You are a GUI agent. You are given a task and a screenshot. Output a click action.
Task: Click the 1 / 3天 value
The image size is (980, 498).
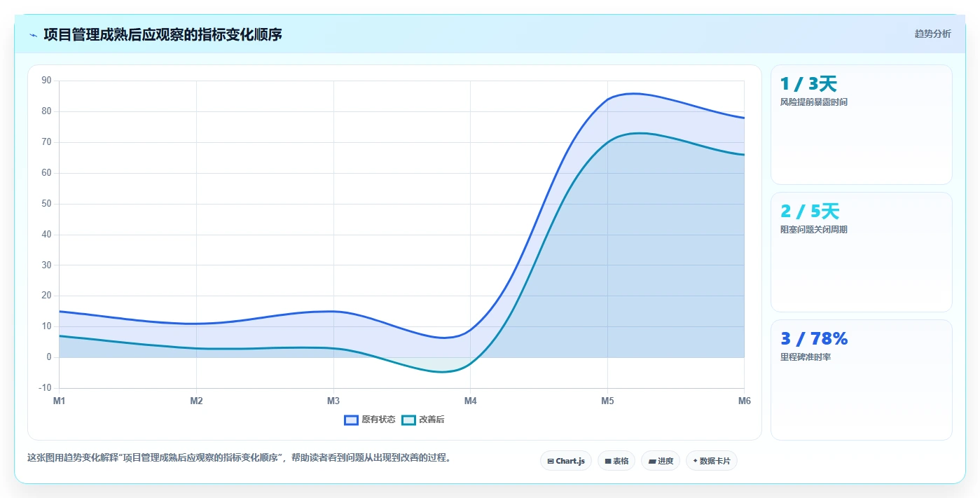pos(808,84)
